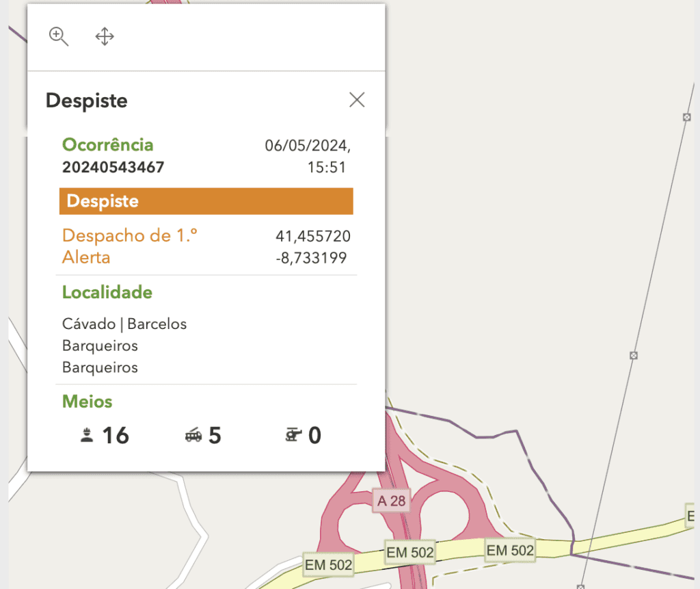Click the orange Despiste category bar
This screenshot has height=589, width=700.
206,202
